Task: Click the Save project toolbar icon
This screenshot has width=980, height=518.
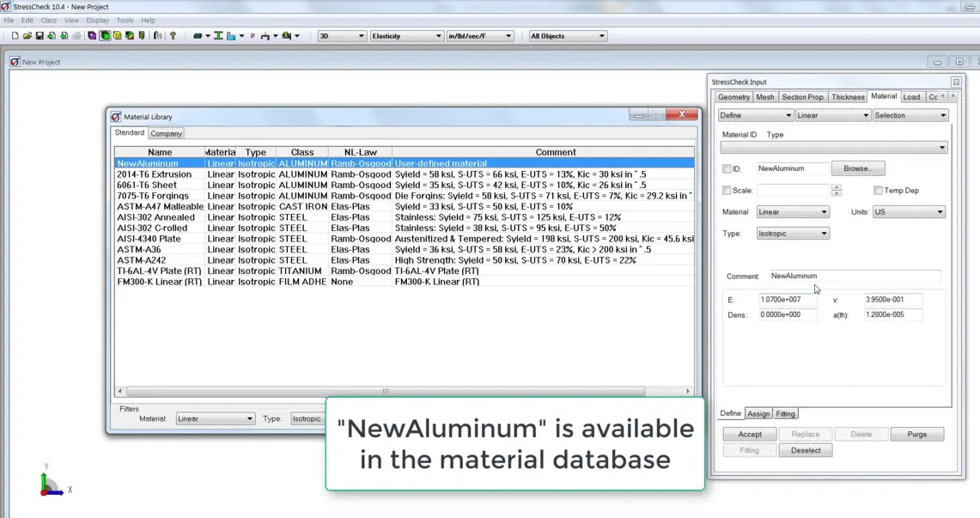Action: pos(40,35)
